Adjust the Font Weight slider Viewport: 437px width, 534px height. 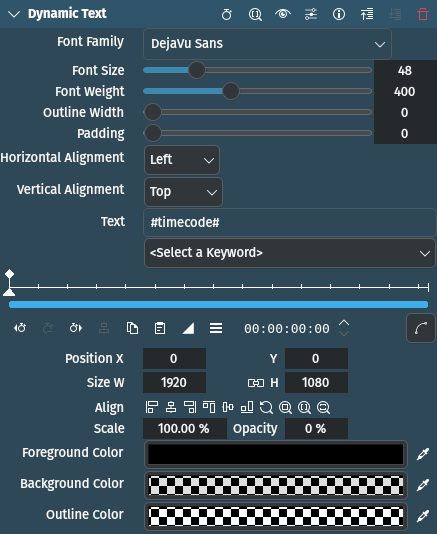pos(257,91)
